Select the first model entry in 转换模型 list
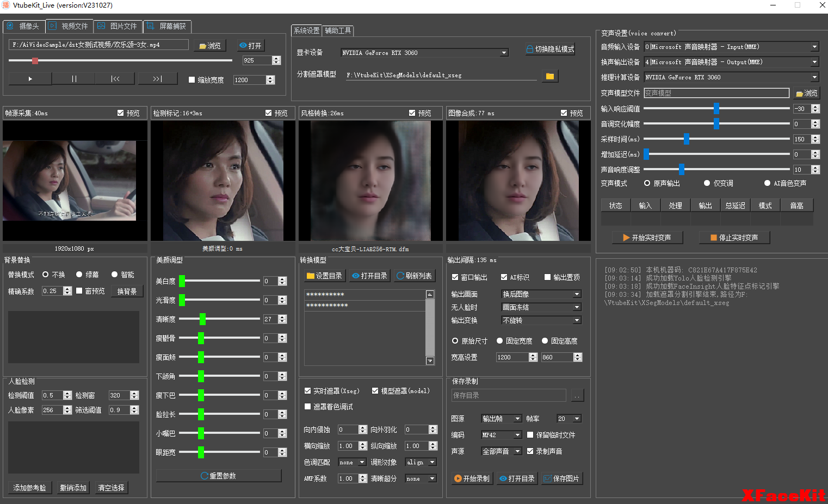Image resolution: width=828 pixels, height=504 pixels. click(364, 295)
